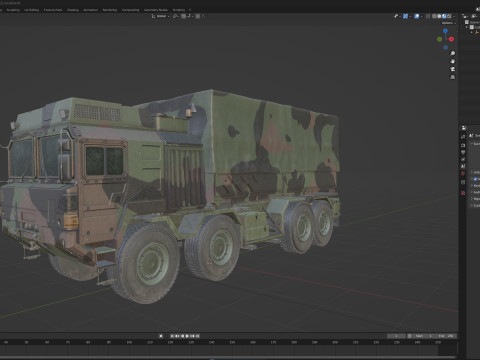Screen dimensions: 480x360
Task: Switch viewport shading to Rendered
Action: [x=449, y=16]
